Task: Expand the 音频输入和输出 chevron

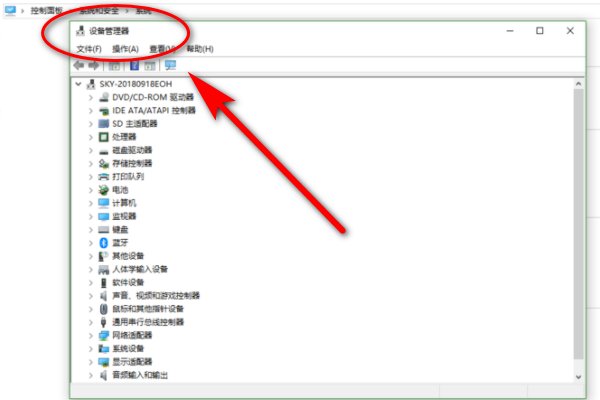Action: (x=91, y=375)
